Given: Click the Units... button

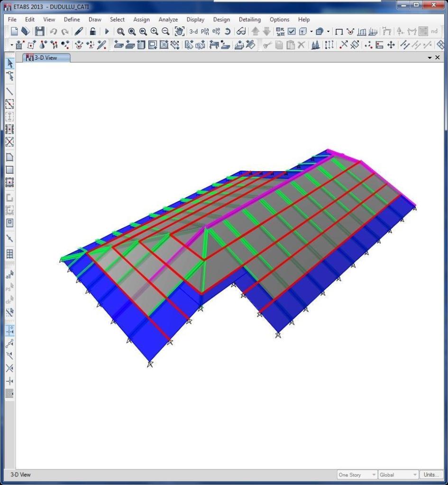Looking at the screenshot, I should [x=431, y=475].
